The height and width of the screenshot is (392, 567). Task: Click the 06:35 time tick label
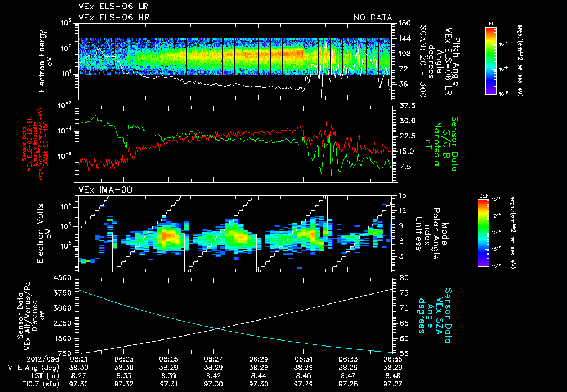(393, 360)
